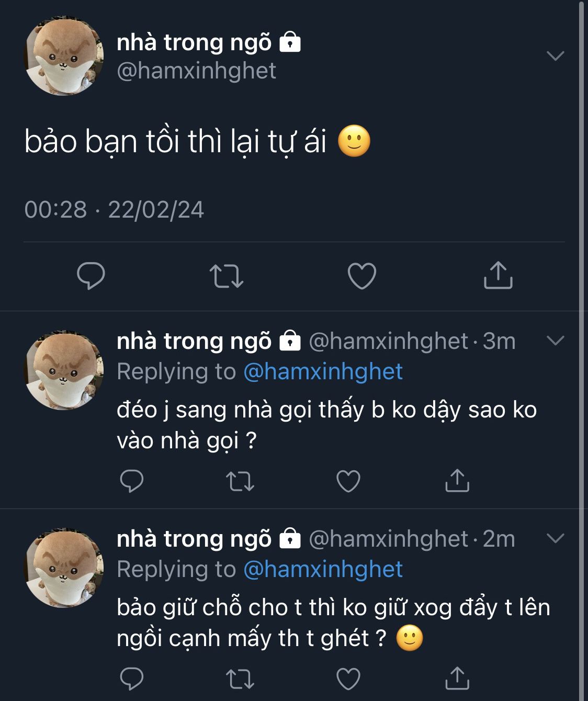Open the main tweet author's profile picture

coord(64,56)
